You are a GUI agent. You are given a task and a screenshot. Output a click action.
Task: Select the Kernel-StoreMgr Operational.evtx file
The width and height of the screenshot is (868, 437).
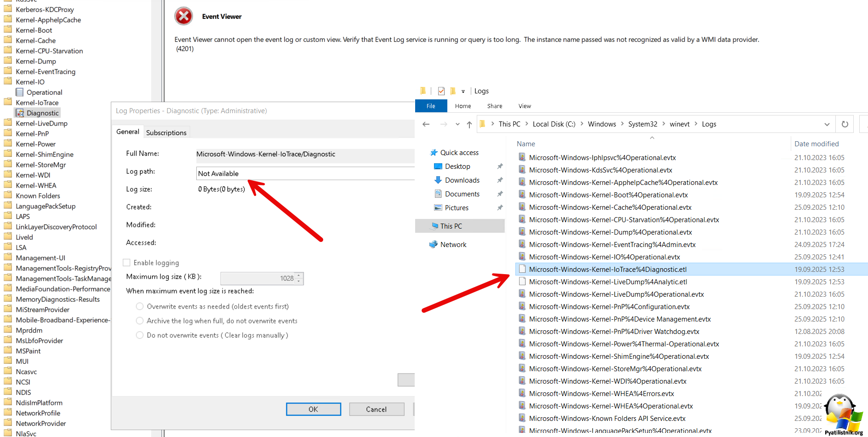pos(616,368)
